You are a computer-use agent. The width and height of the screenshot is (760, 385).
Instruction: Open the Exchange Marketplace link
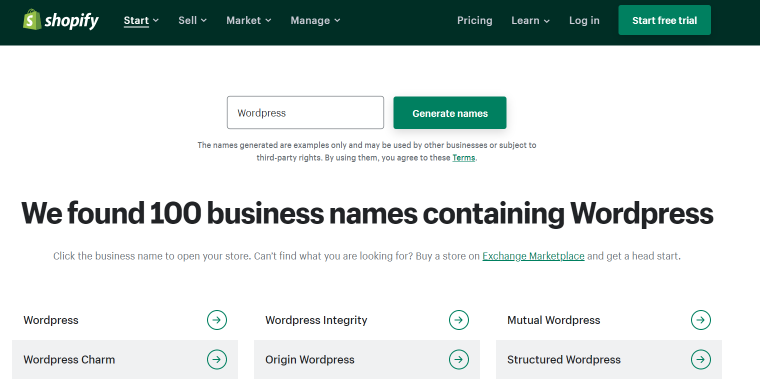[533, 256]
